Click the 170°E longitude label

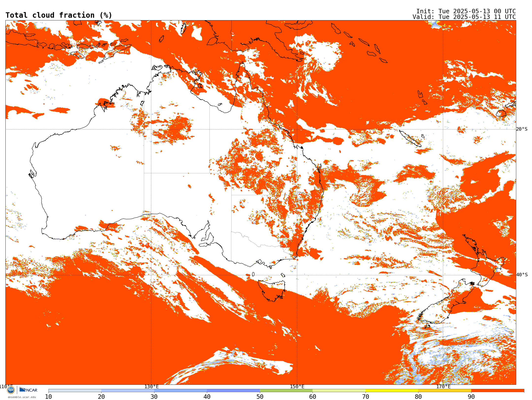coord(443,386)
